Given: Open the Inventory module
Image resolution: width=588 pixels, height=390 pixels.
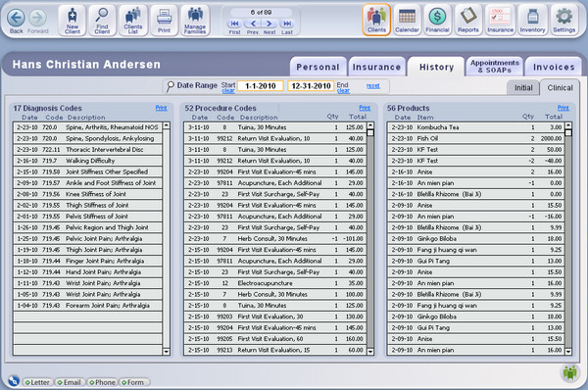Looking at the screenshot, I should coord(532,20).
